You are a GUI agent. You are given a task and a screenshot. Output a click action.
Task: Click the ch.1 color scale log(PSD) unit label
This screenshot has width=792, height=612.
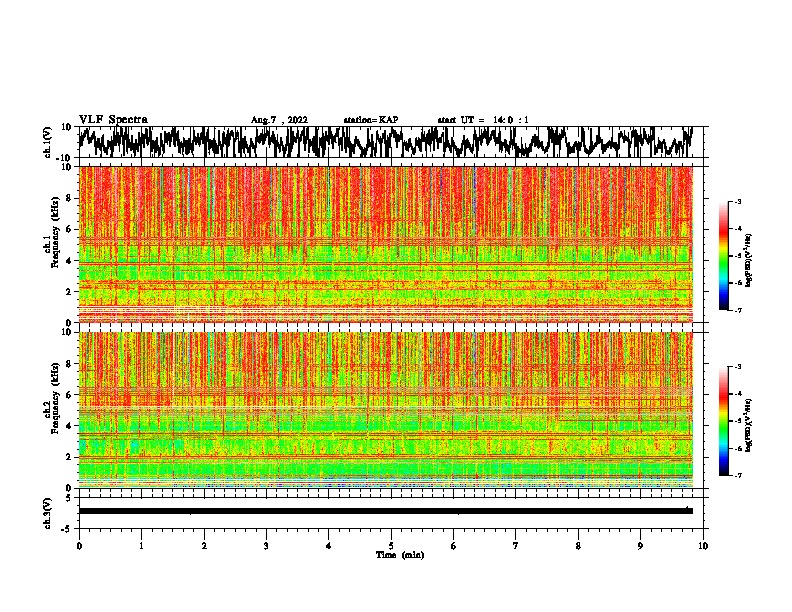(748, 260)
